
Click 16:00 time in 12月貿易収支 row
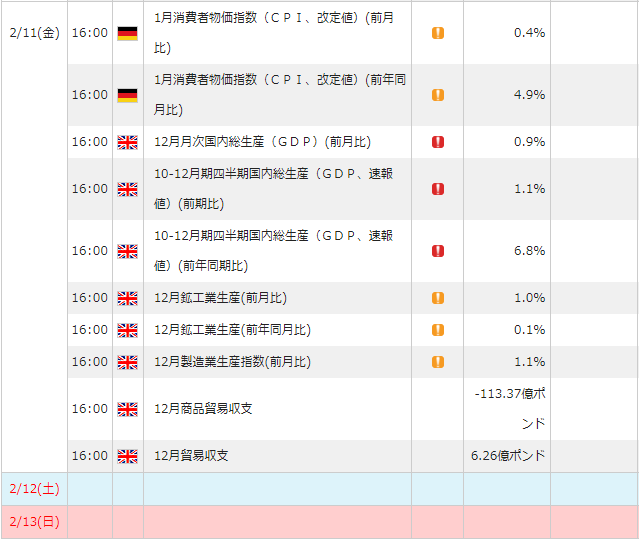[90, 456]
